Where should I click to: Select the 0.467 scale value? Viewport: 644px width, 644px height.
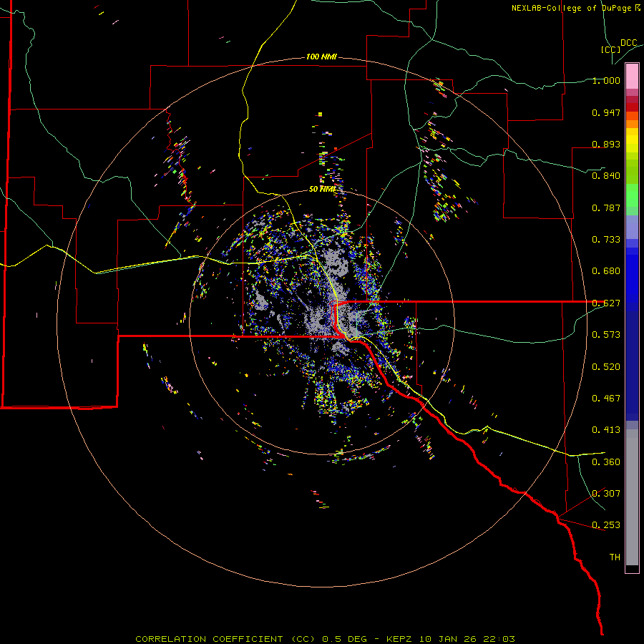[x=606, y=399]
